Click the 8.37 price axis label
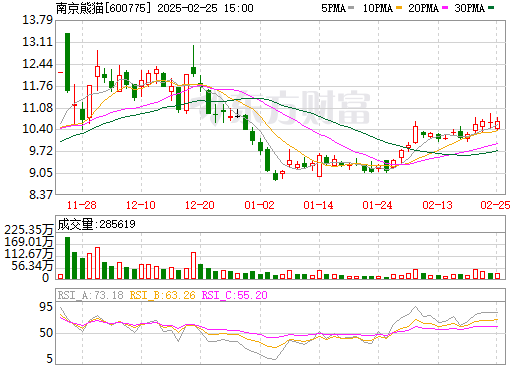 [41, 195]
